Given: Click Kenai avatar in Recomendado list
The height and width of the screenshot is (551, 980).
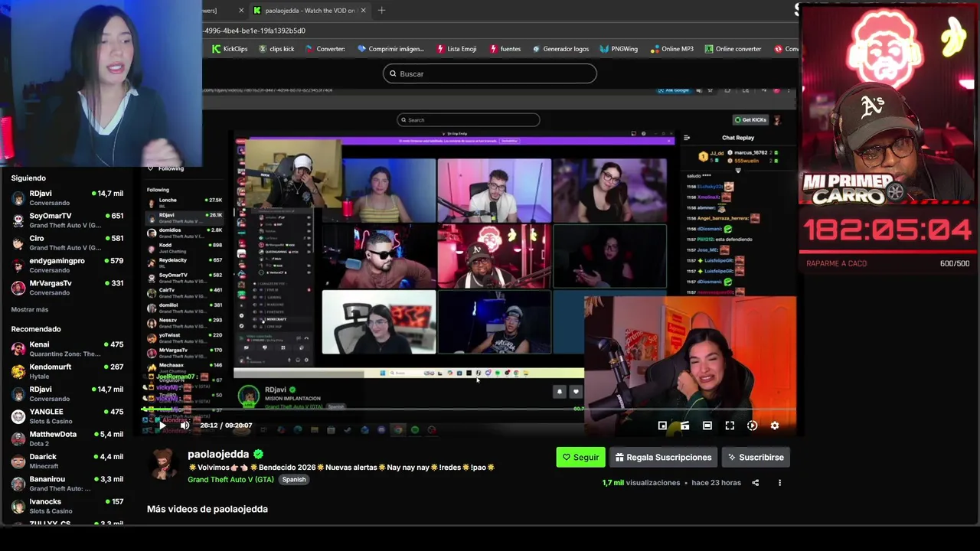Looking at the screenshot, I should coord(18,349).
